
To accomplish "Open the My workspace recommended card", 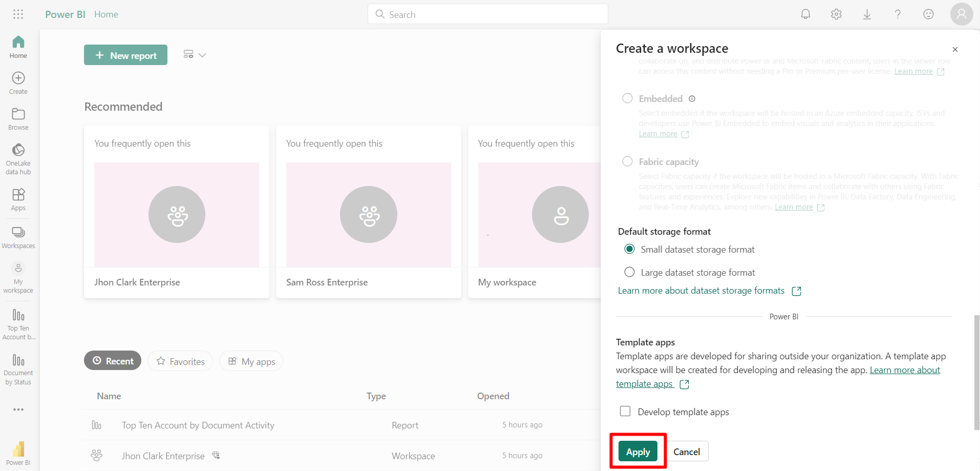I will coord(534,212).
